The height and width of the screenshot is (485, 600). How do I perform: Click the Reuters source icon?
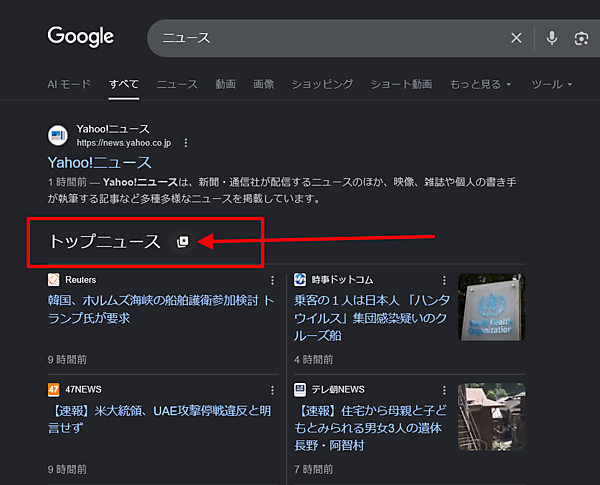coord(54,280)
